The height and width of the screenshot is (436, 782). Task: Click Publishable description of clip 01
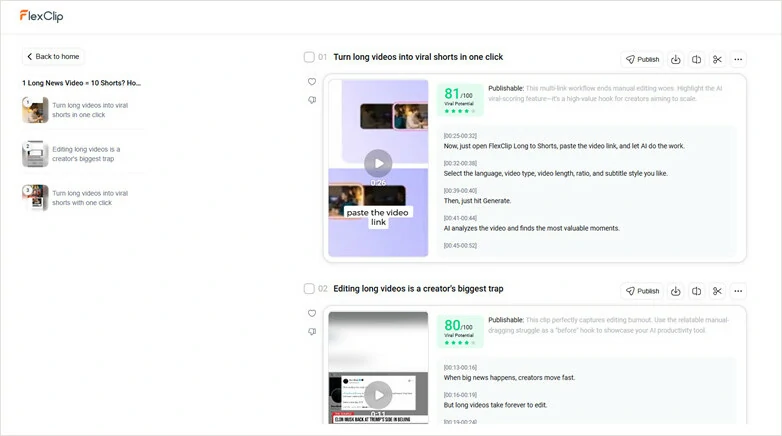point(605,93)
